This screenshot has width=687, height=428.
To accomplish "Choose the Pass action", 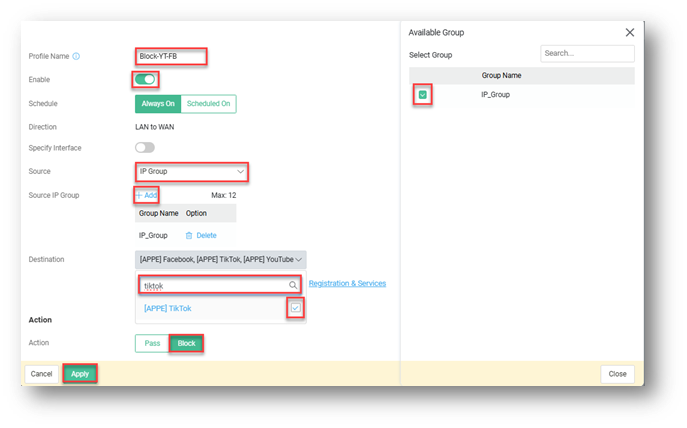I will tap(152, 343).
